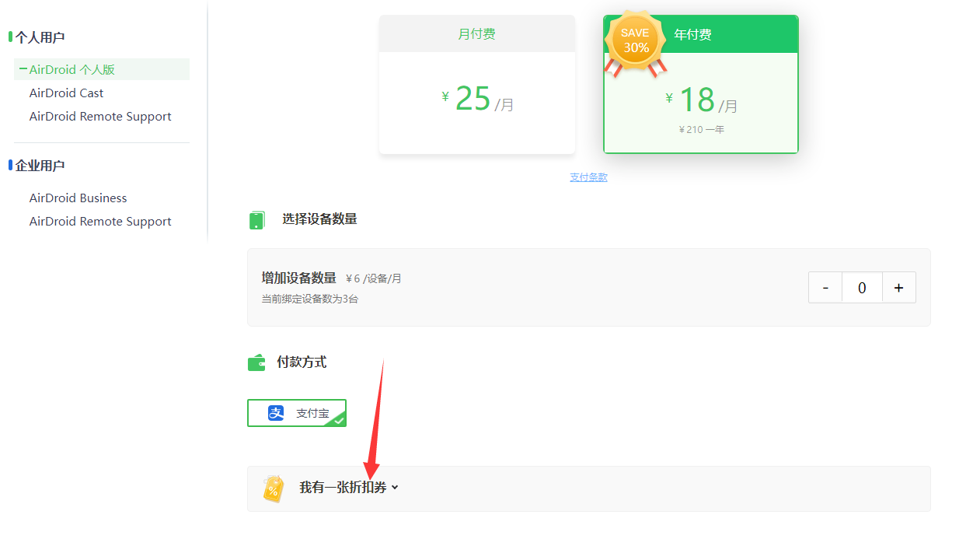Click the 增加设备数量 label
This screenshot has width=980, height=539.
(299, 278)
